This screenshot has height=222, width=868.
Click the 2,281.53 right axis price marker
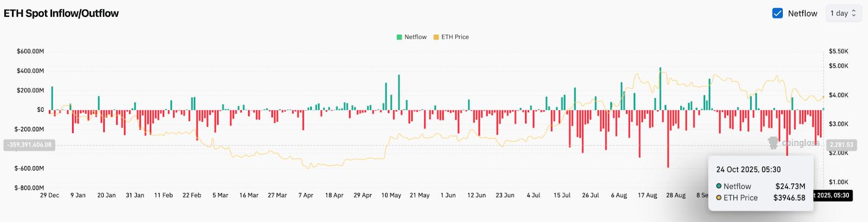841,145
